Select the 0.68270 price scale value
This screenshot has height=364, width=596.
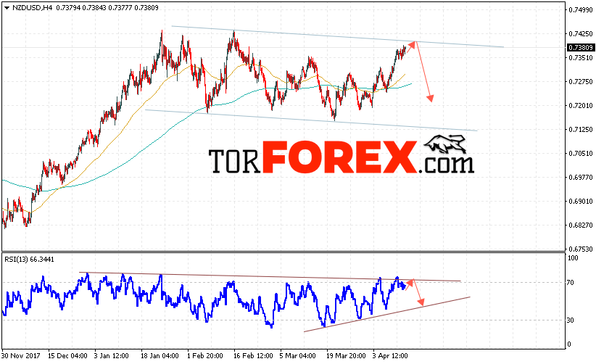581,226
